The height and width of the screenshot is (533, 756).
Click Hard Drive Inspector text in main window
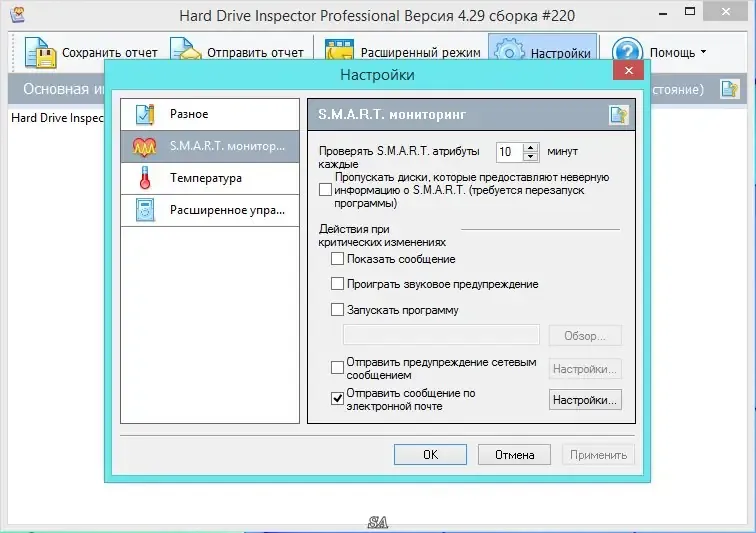pyautogui.click(x=57, y=118)
